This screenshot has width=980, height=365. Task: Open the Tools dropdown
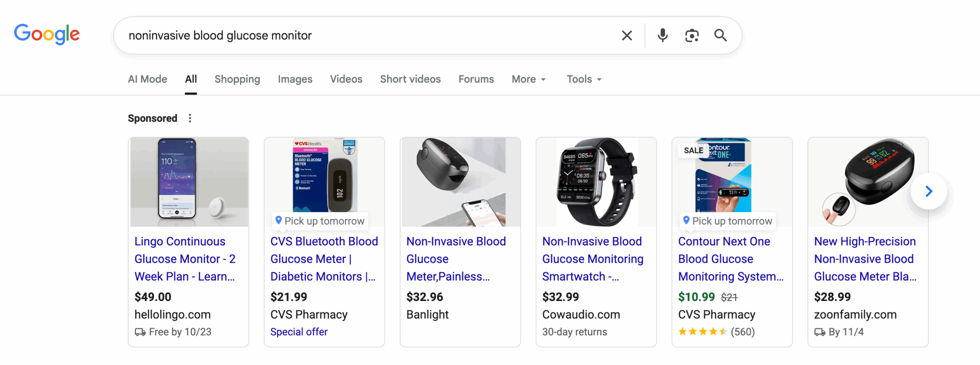[x=584, y=79]
